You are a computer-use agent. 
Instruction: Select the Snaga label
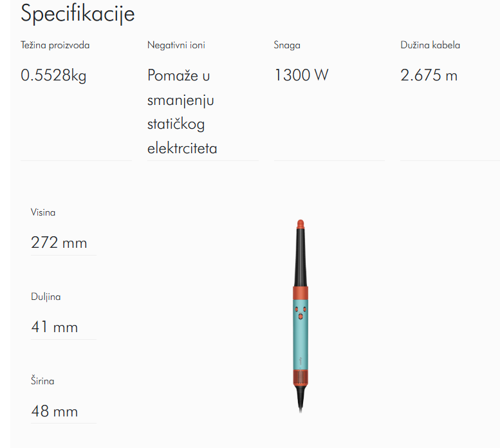(x=287, y=45)
